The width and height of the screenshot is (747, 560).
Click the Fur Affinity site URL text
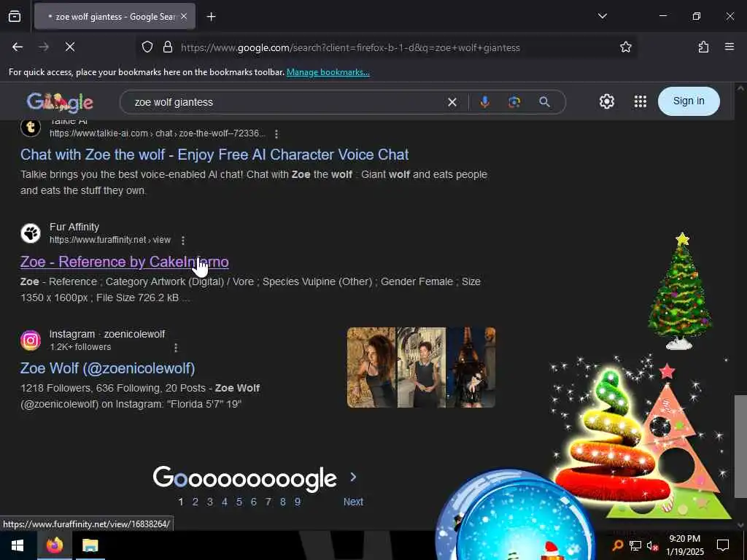tap(110, 240)
